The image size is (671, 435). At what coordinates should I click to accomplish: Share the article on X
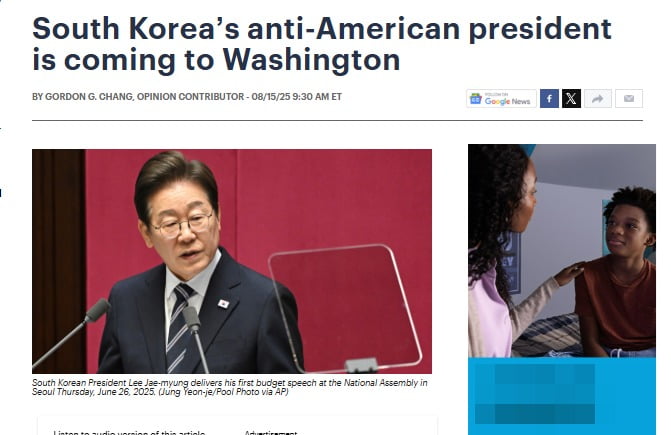[x=571, y=99]
